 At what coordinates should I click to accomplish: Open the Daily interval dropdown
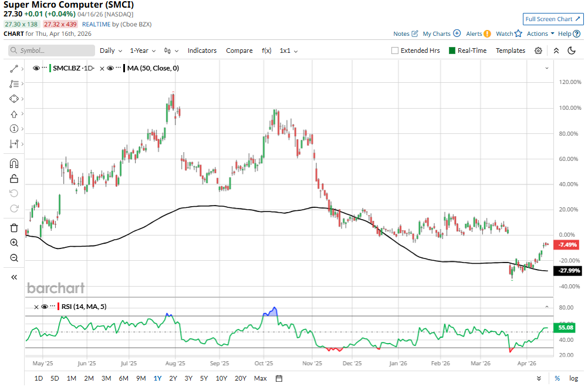pos(111,51)
